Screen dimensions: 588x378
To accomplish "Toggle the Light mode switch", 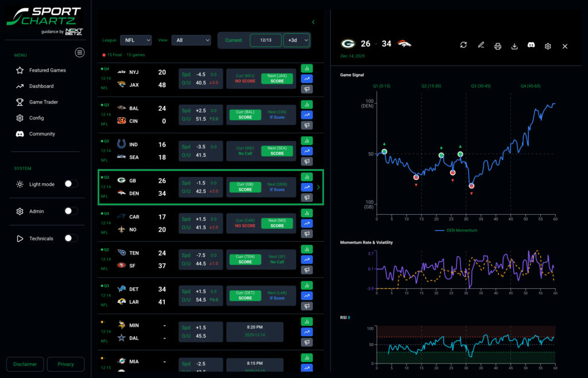I will (x=71, y=184).
